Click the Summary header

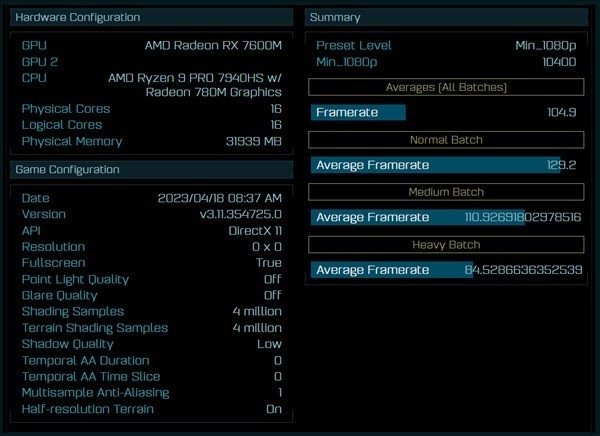click(x=446, y=17)
